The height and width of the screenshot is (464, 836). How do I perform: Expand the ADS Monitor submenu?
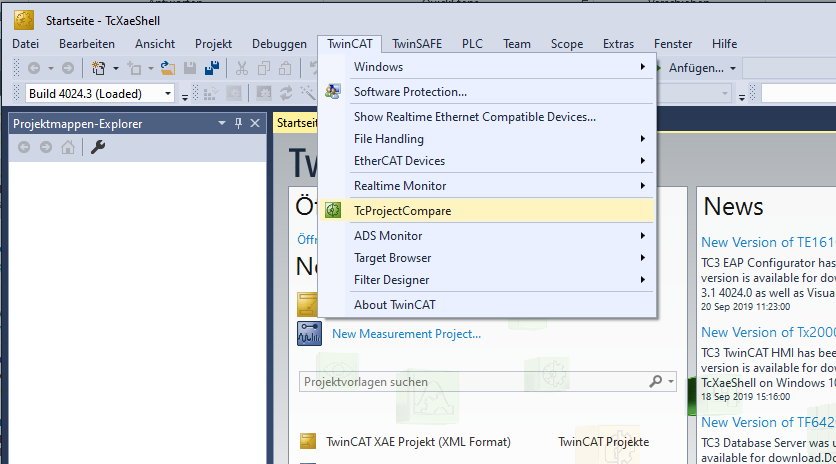[x=642, y=236]
